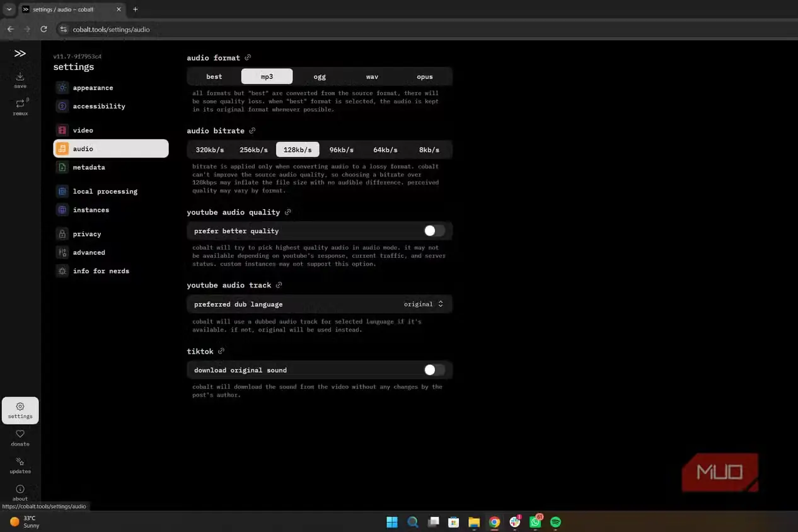Go to privacy settings
The height and width of the screenshot is (532, 798).
(x=111, y=233)
